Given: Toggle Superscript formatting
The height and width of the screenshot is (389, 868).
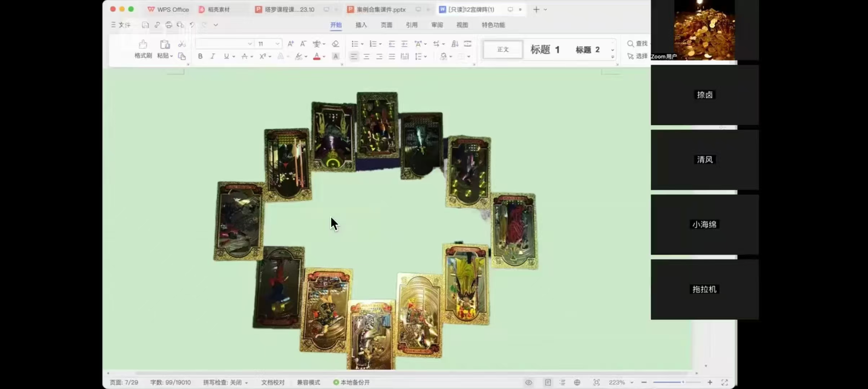Looking at the screenshot, I should (x=263, y=57).
